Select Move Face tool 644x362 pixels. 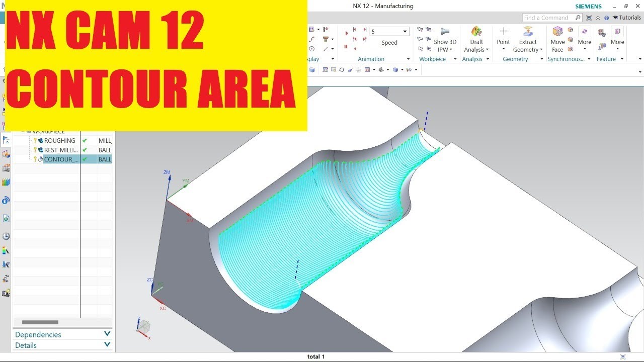tap(557, 40)
